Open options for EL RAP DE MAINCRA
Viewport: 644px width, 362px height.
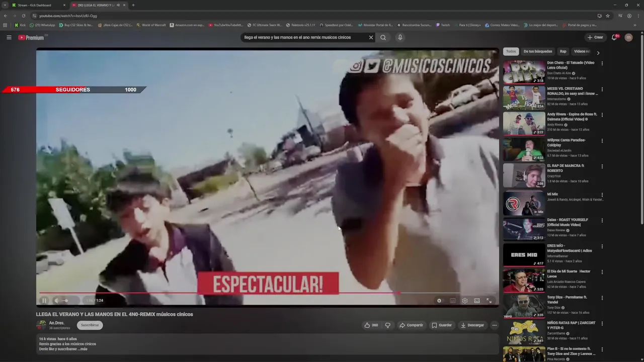click(x=602, y=166)
